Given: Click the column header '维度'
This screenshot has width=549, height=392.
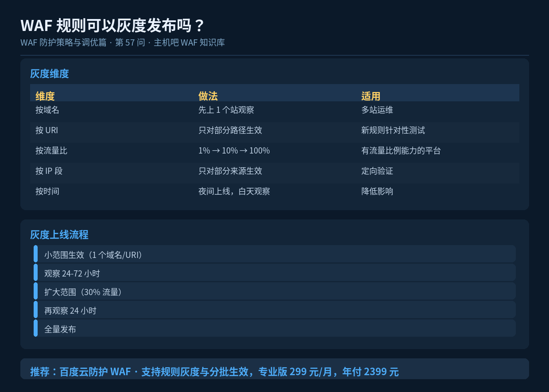Looking at the screenshot, I should click(x=45, y=96).
